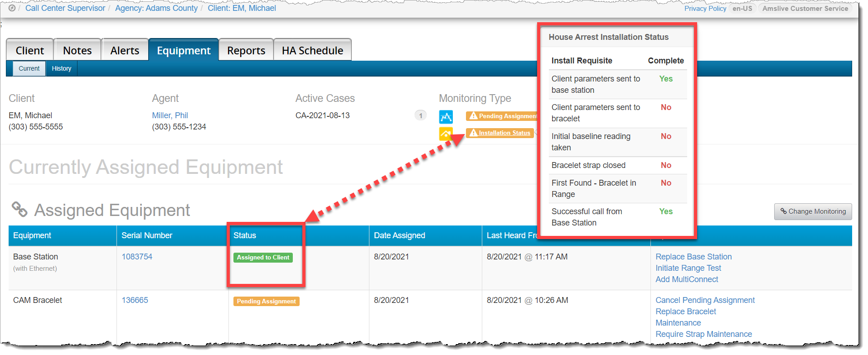Click the yellow house arrest icon
This screenshot has height=355, width=868.
(446, 134)
